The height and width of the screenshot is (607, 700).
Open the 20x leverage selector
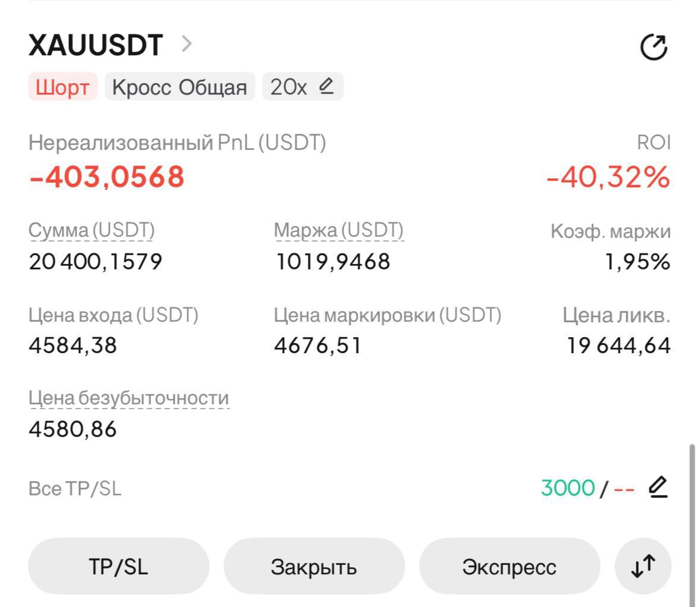[302, 87]
